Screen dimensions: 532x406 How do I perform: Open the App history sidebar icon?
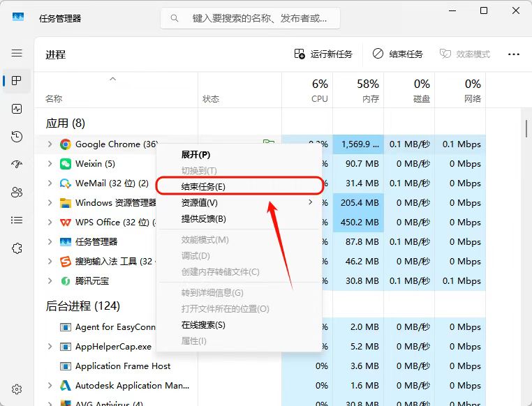tap(17, 137)
